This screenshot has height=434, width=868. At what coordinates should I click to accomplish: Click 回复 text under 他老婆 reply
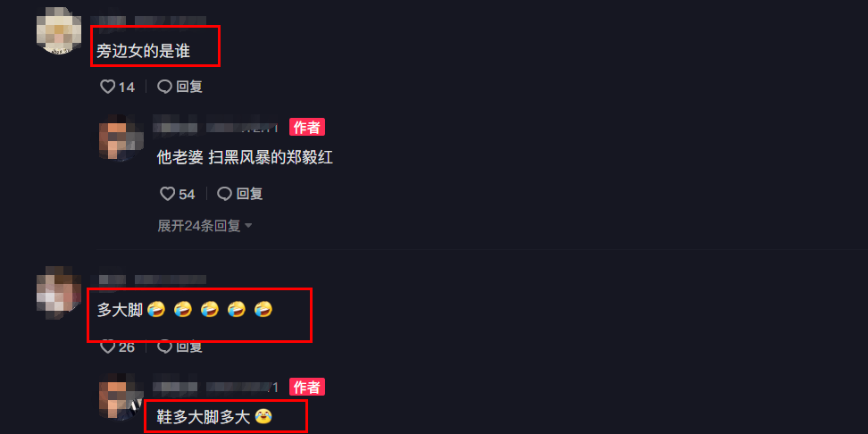click(249, 194)
